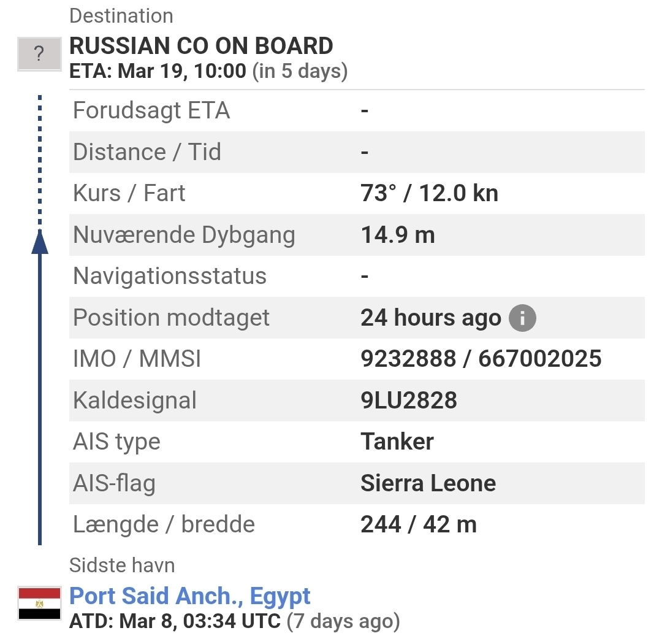This screenshot has width=662, height=644.
Task: Open the Port Said Anch., Egypt link
Action: pyautogui.click(x=190, y=596)
